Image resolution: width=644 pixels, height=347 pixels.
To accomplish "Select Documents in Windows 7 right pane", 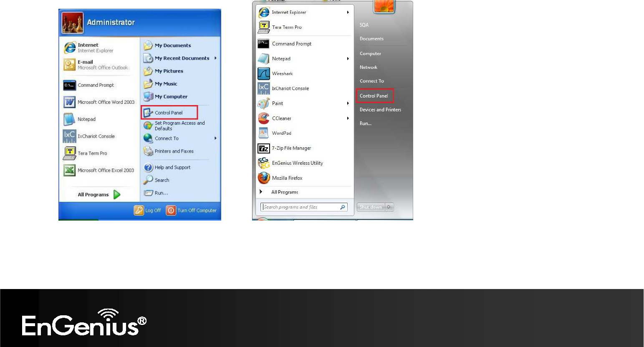I will coord(371,39).
